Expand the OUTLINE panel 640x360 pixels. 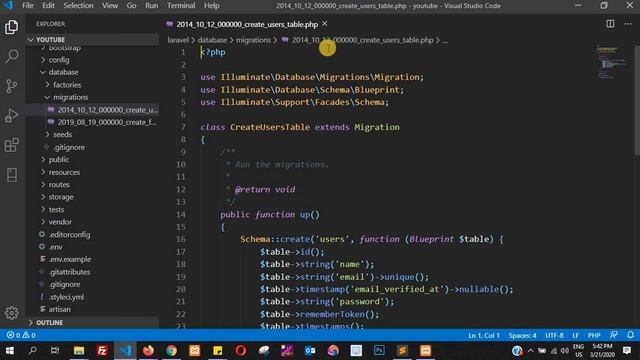click(x=92, y=322)
